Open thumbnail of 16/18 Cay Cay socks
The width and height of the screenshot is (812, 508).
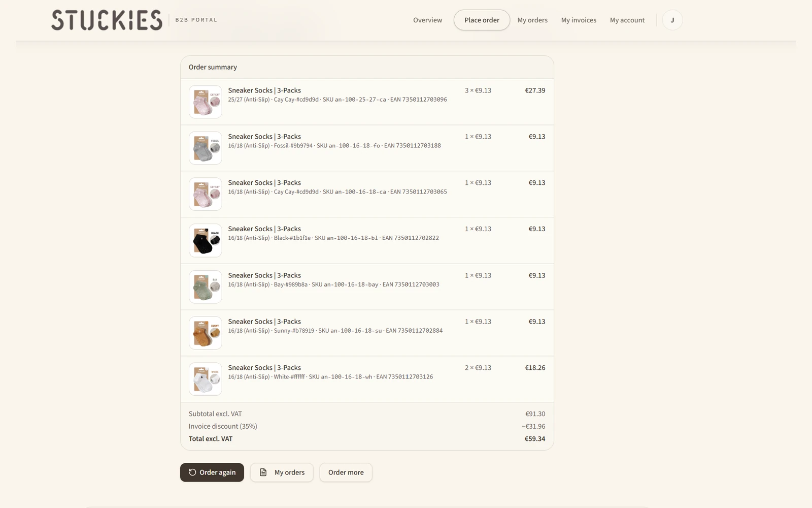[206, 194]
